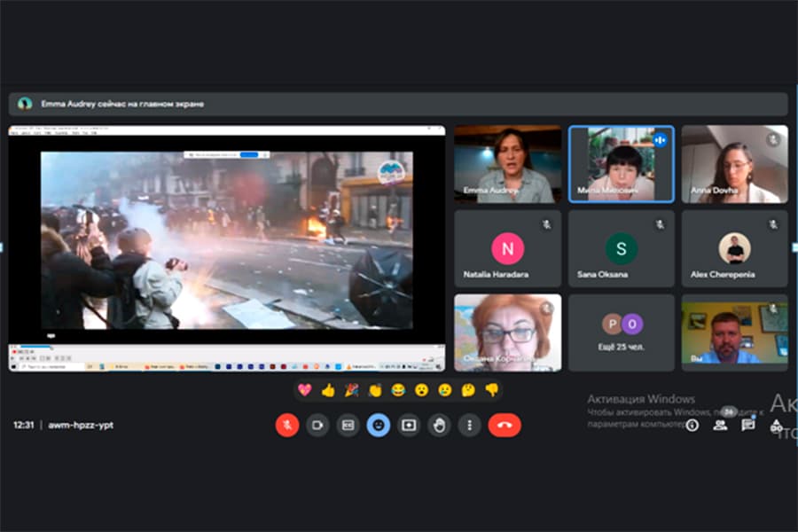
Task: Open the meeting details info icon
Action: click(x=692, y=425)
